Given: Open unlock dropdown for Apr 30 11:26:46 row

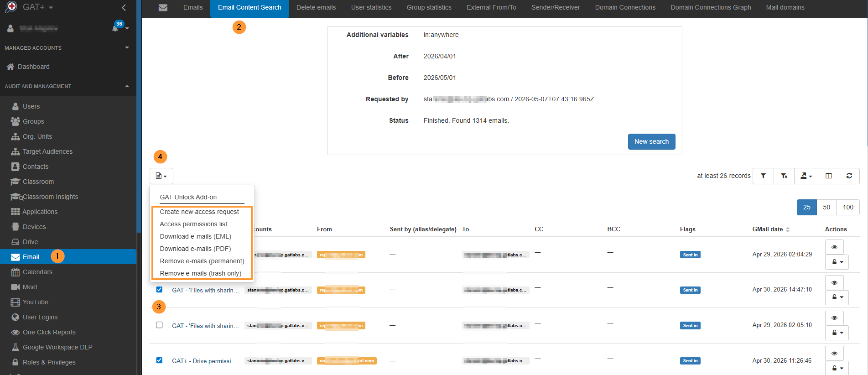Looking at the screenshot, I should (837, 368).
